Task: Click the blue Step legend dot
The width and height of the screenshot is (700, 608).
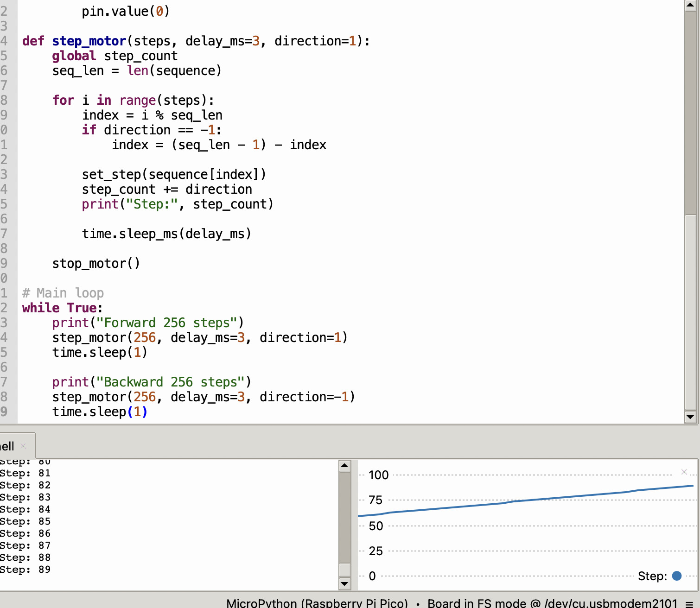Action: tap(677, 576)
